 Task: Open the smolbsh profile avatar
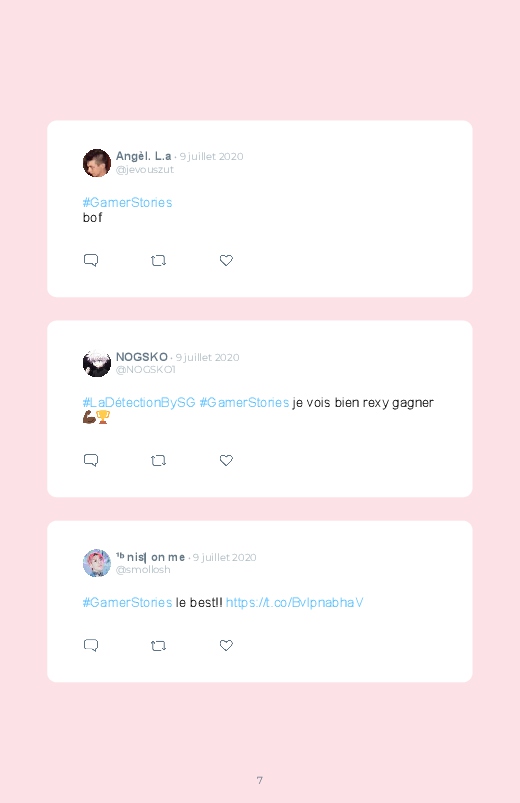(x=97, y=563)
